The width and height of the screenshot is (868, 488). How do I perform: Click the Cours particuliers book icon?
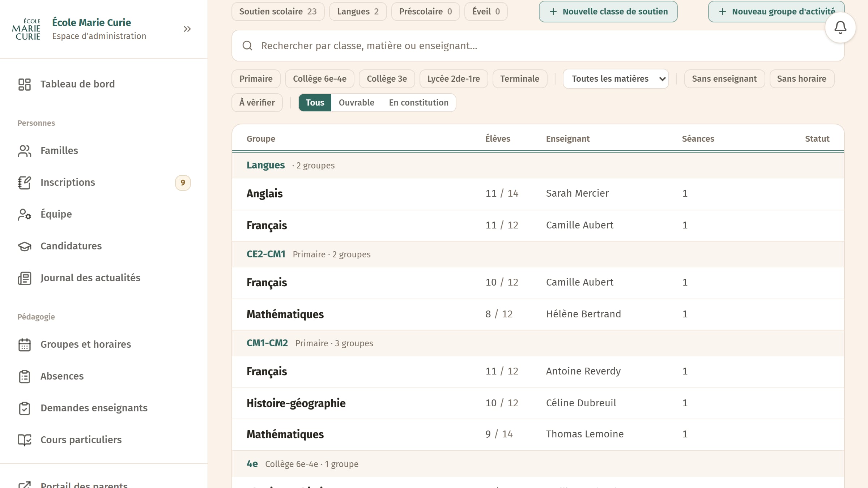tap(25, 440)
